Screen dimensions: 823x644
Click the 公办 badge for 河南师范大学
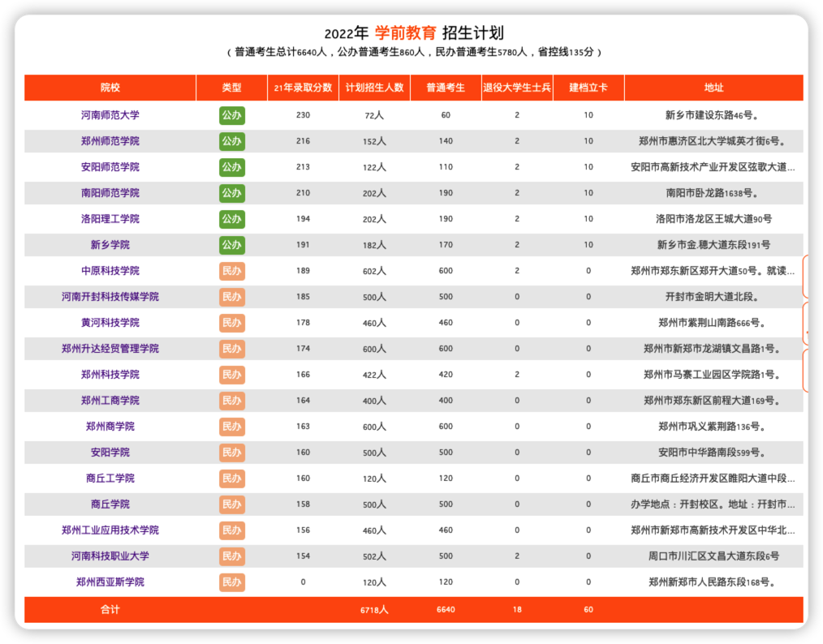point(231,115)
